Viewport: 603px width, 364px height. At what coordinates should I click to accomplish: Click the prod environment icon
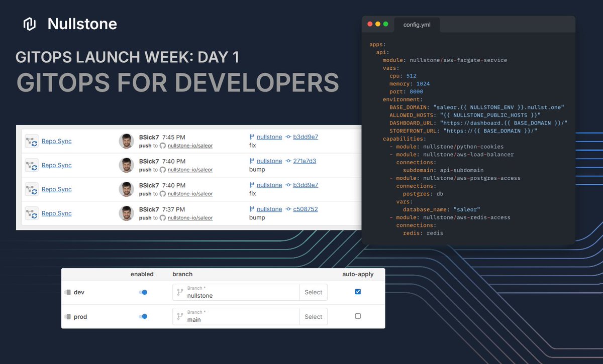click(67, 317)
